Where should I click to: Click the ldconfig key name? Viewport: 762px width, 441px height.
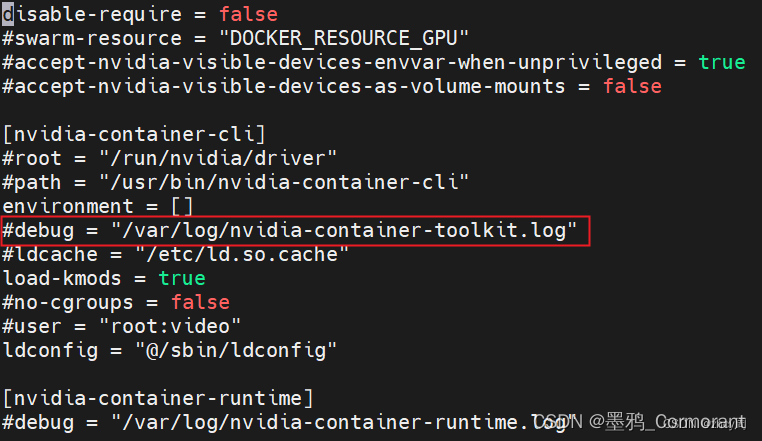click(x=51, y=351)
